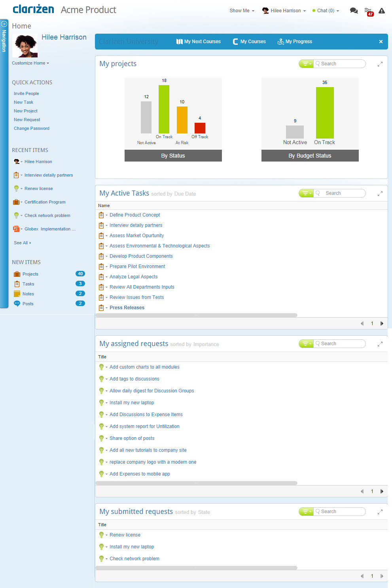Image resolution: width=392 pixels, height=588 pixels.
Task: Click horizontal scrollbar under My assigned requests list
Action: tap(197, 483)
